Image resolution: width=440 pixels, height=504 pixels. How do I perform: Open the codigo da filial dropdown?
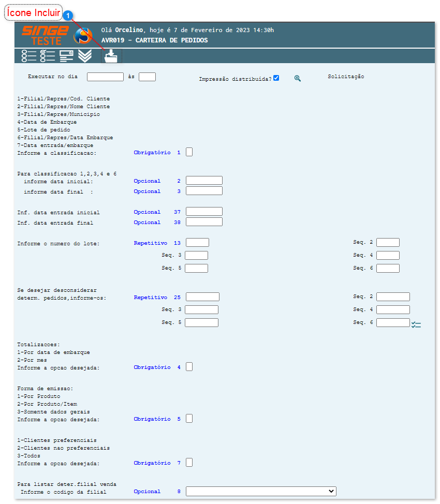point(261,491)
